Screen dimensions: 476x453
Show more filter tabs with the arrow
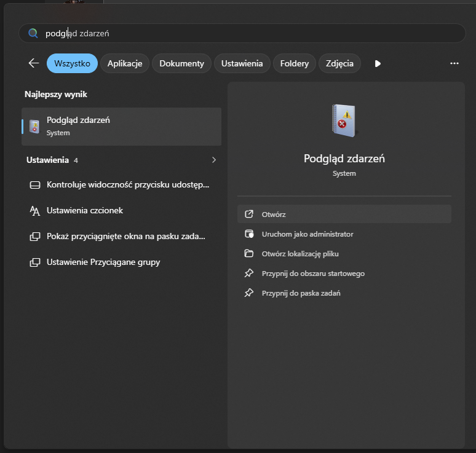point(378,63)
